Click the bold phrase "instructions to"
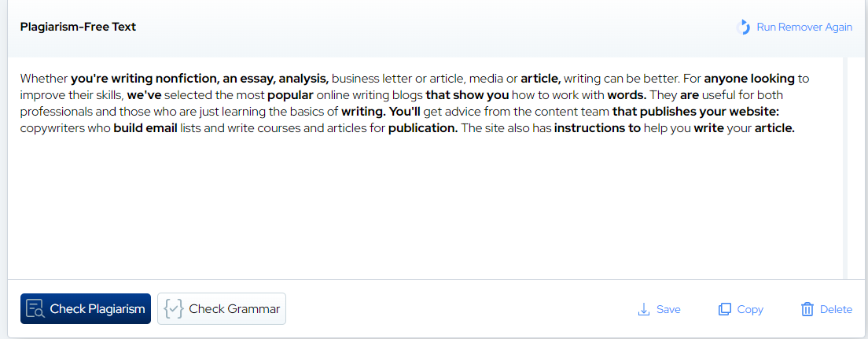Image resolution: width=868 pixels, height=339 pixels. pos(598,128)
